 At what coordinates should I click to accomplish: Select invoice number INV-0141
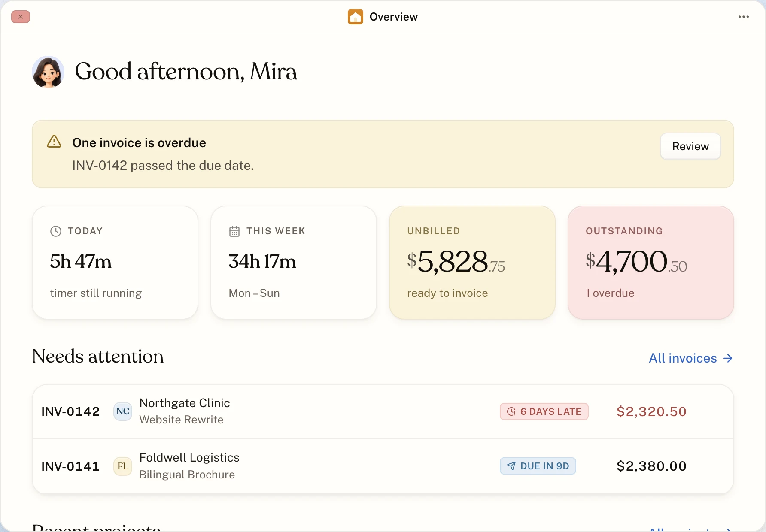[x=70, y=466]
